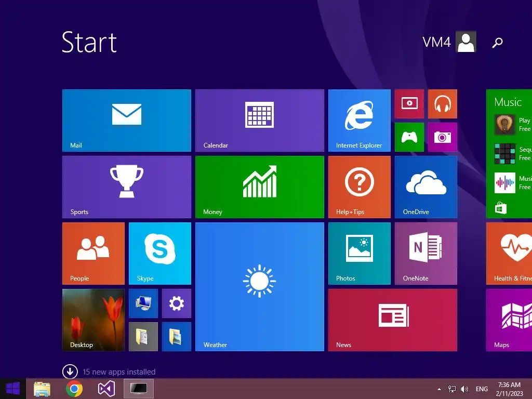Click the ENG input language indicator

[x=482, y=389]
